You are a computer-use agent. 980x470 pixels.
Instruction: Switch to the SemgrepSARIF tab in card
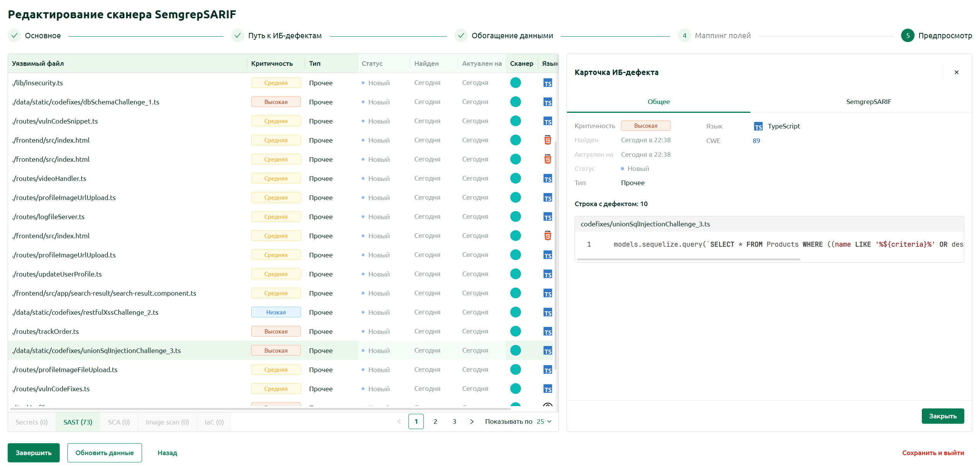pyautogui.click(x=869, y=102)
